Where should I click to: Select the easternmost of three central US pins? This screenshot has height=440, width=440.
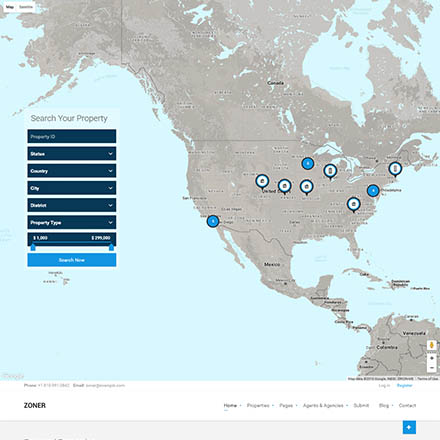pos(307,187)
